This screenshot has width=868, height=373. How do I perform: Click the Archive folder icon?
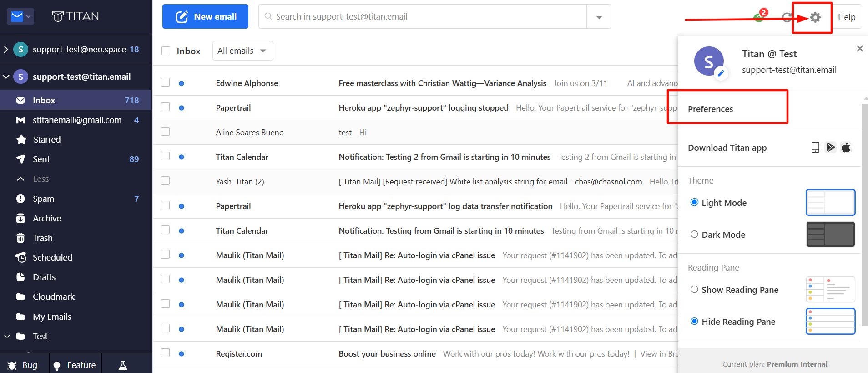[x=20, y=218]
